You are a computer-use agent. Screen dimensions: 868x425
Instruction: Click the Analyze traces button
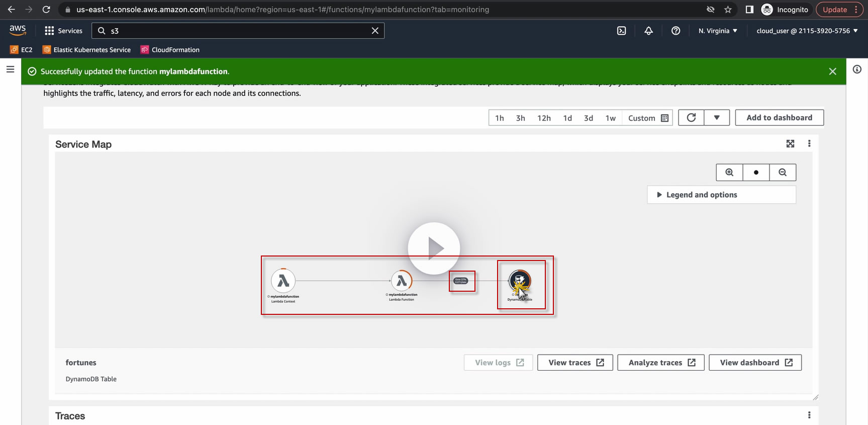661,363
